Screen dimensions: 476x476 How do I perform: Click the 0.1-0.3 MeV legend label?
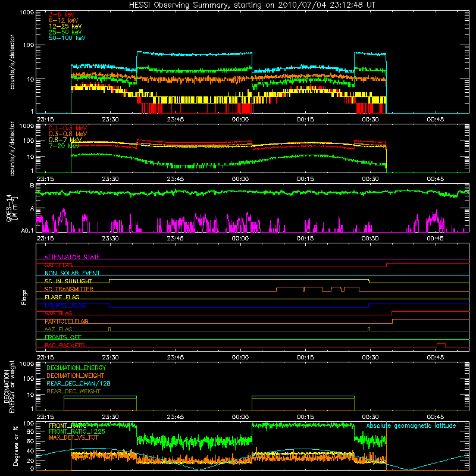click(x=68, y=128)
